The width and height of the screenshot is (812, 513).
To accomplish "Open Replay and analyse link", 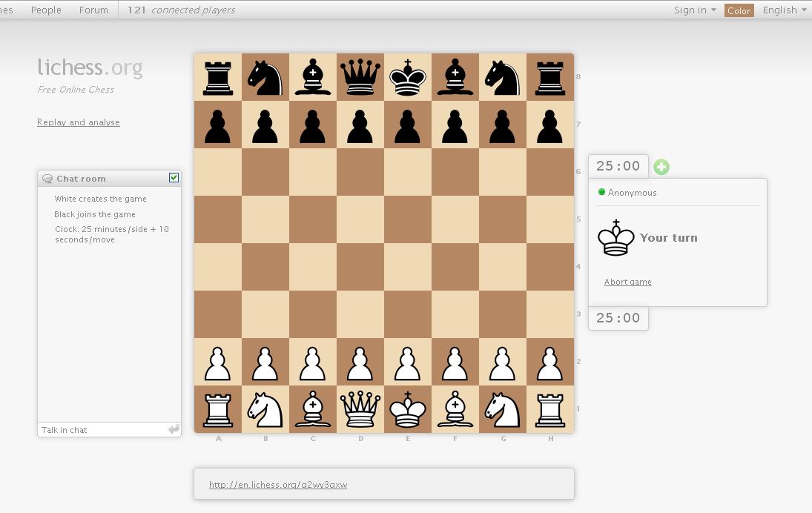I will click(79, 122).
